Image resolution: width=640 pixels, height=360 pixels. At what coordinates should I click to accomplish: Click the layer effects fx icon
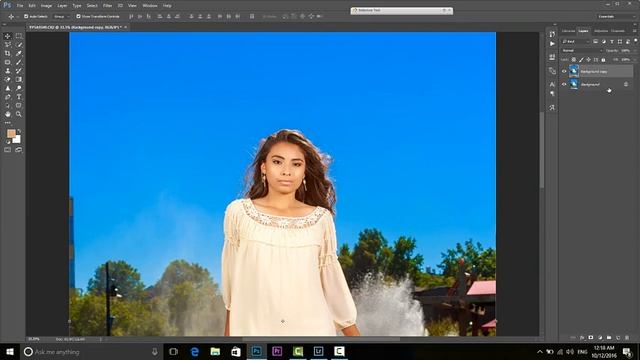pos(582,338)
